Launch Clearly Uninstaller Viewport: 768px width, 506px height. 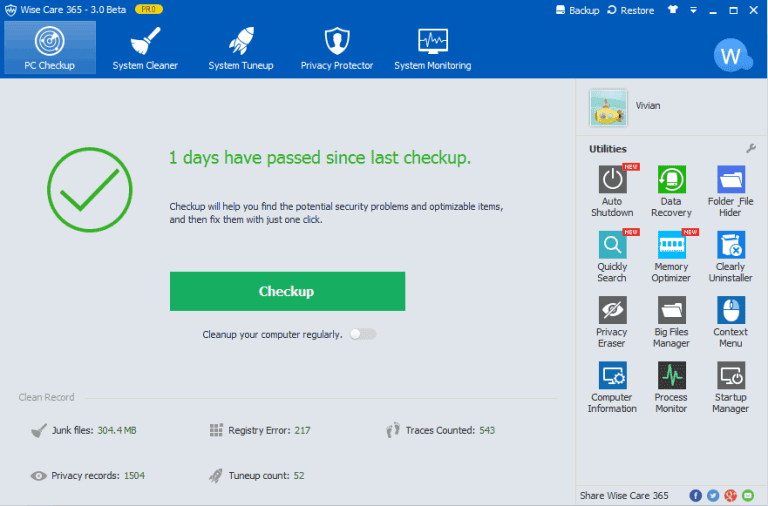click(x=730, y=256)
